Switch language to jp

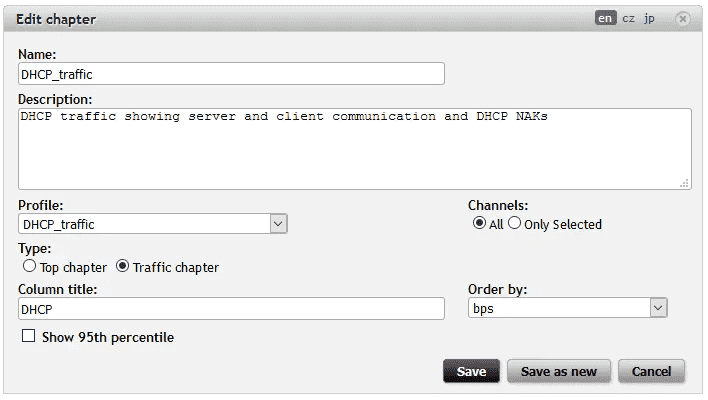pyautogui.click(x=649, y=18)
